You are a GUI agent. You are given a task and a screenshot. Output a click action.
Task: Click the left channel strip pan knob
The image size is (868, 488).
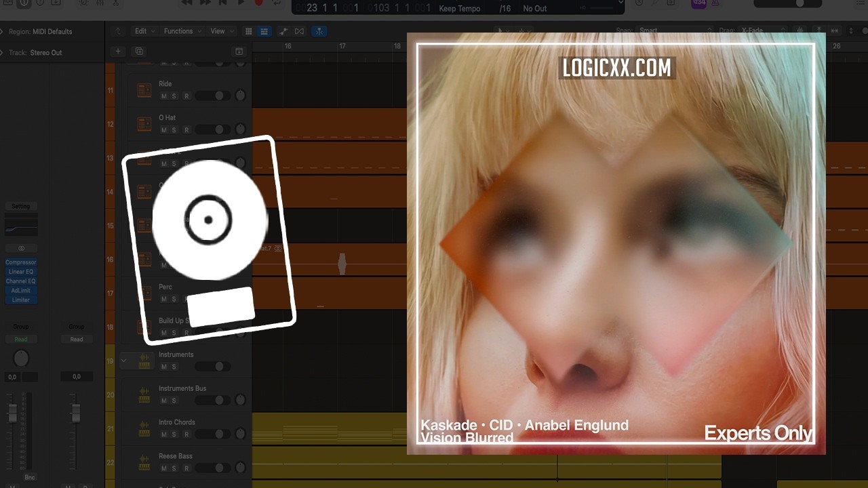[x=21, y=359]
